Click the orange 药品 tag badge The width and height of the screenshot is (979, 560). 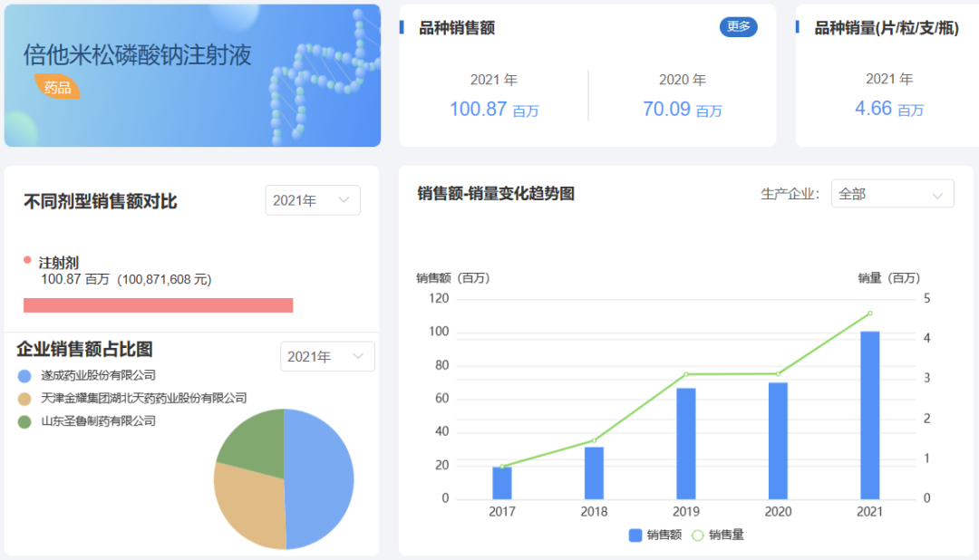coord(57,87)
